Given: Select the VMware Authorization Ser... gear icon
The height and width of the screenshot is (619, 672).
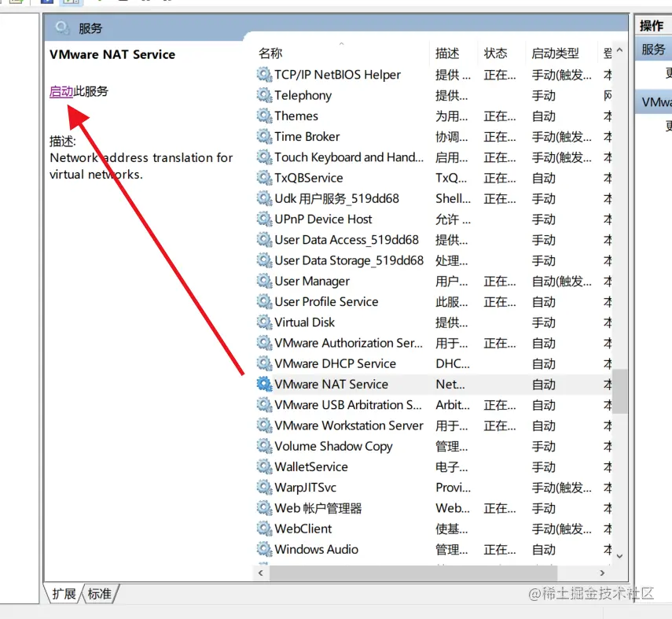Looking at the screenshot, I should point(264,343).
